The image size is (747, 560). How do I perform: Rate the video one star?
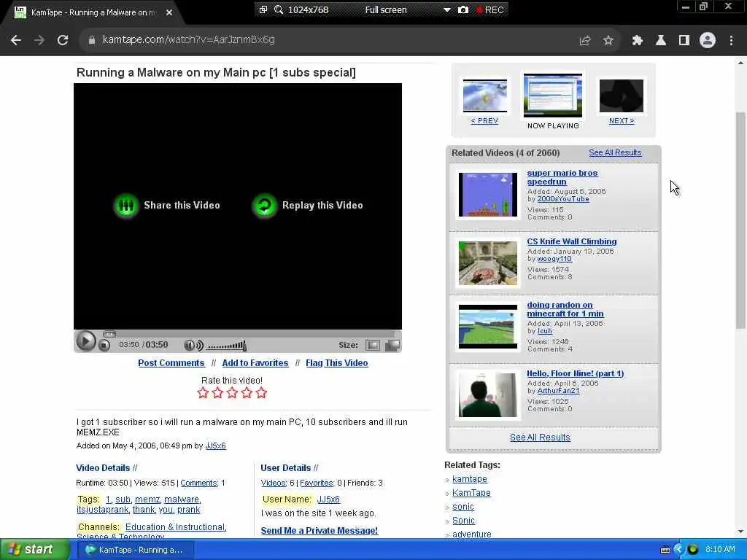pos(203,393)
